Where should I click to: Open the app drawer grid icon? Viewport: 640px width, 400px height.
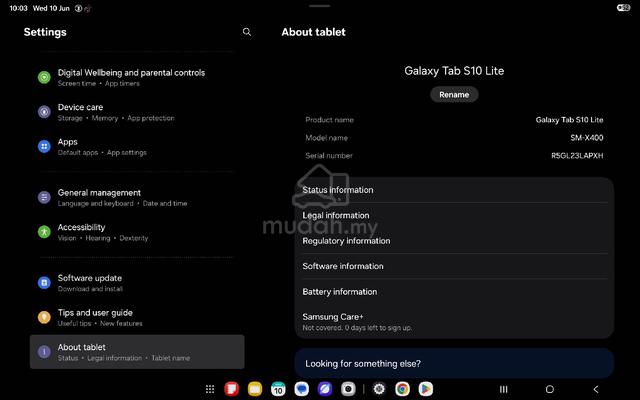210,389
